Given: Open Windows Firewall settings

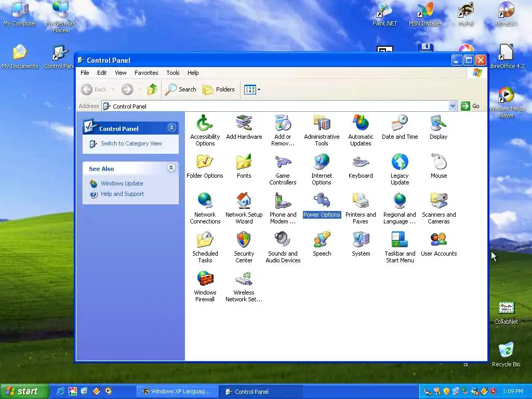Looking at the screenshot, I should pyautogui.click(x=205, y=286).
